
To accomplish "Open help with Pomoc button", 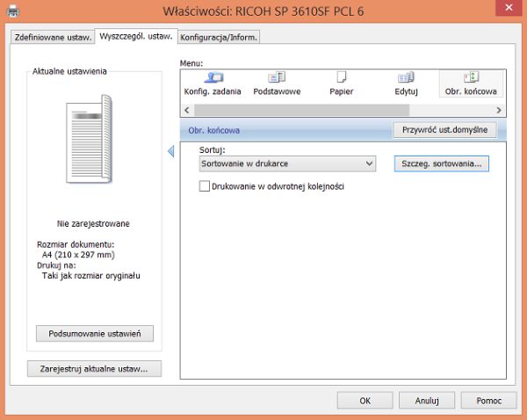I will coord(488,401).
